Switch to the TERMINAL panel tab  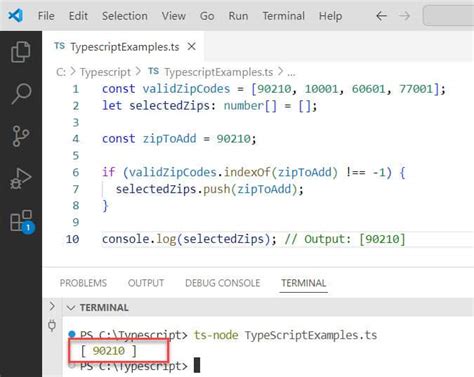click(x=304, y=283)
